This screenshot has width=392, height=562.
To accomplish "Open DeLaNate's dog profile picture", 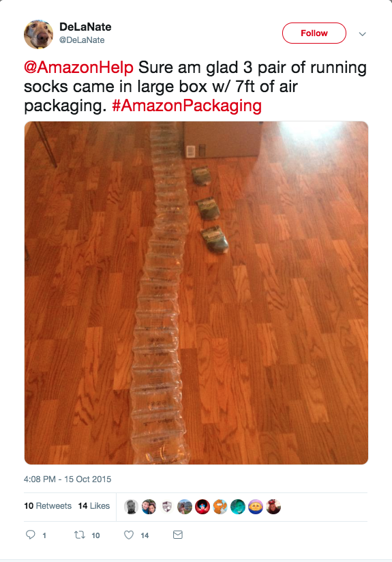I will click(38, 34).
